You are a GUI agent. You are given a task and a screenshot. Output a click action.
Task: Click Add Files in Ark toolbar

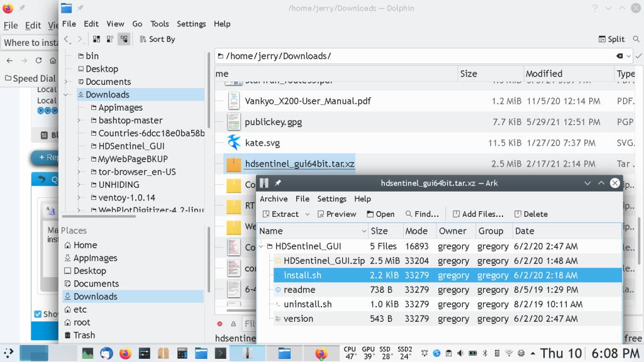pyautogui.click(x=478, y=214)
